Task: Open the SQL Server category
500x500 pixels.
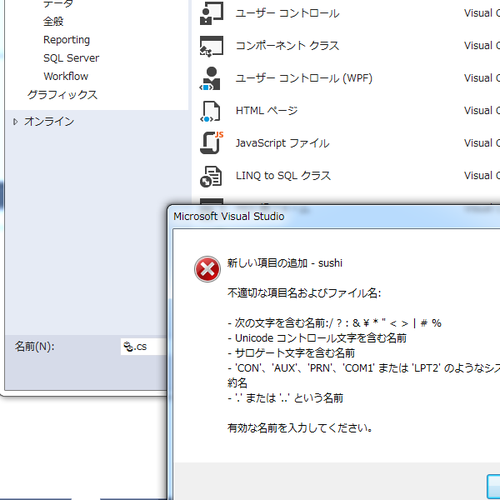Action: click(71, 58)
